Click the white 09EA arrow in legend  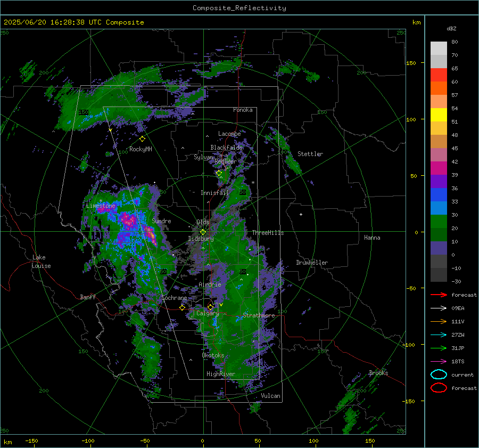(439, 308)
